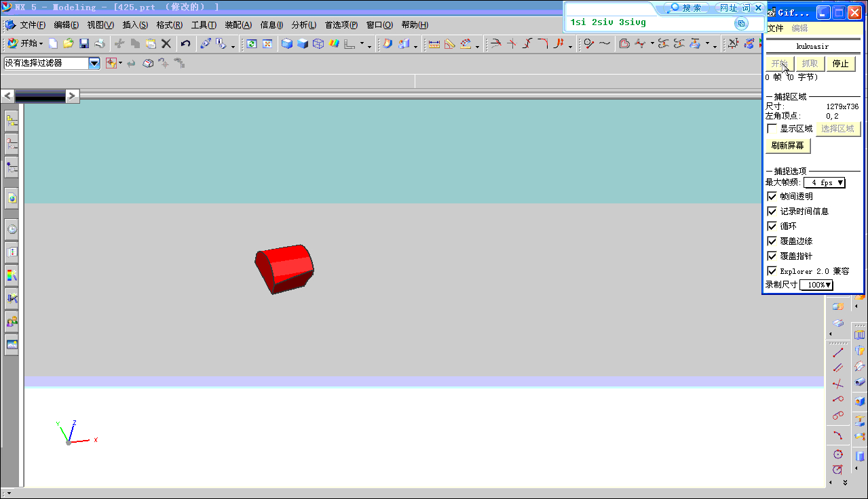The width and height of the screenshot is (868, 499).
Task: Click the right scroll arrow of resource bar
Action: [x=73, y=96]
